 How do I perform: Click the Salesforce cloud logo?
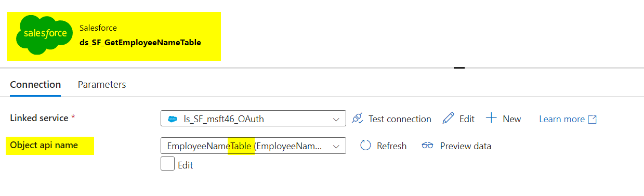pos(42,34)
